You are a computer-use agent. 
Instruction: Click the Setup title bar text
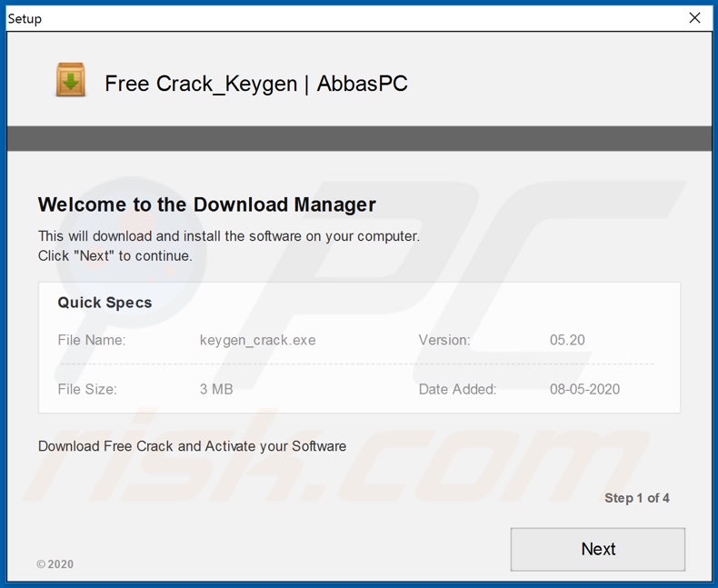tap(25, 18)
